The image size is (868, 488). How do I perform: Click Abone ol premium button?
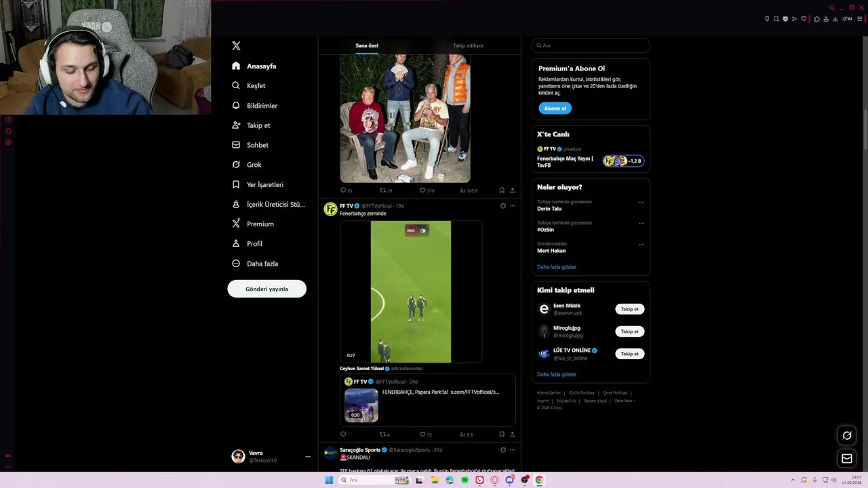555,108
